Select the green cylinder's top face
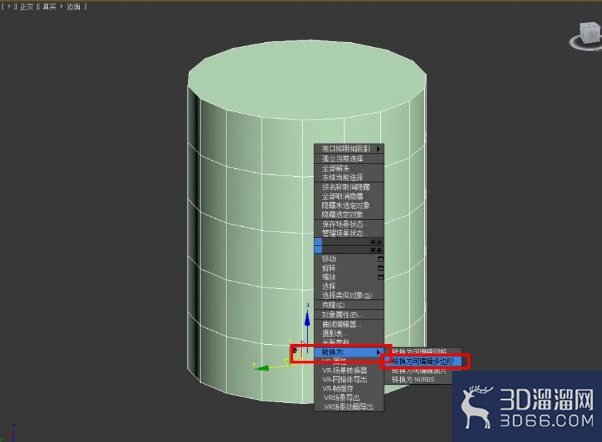The width and height of the screenshot is (602, 442). [x=307, y=79]
